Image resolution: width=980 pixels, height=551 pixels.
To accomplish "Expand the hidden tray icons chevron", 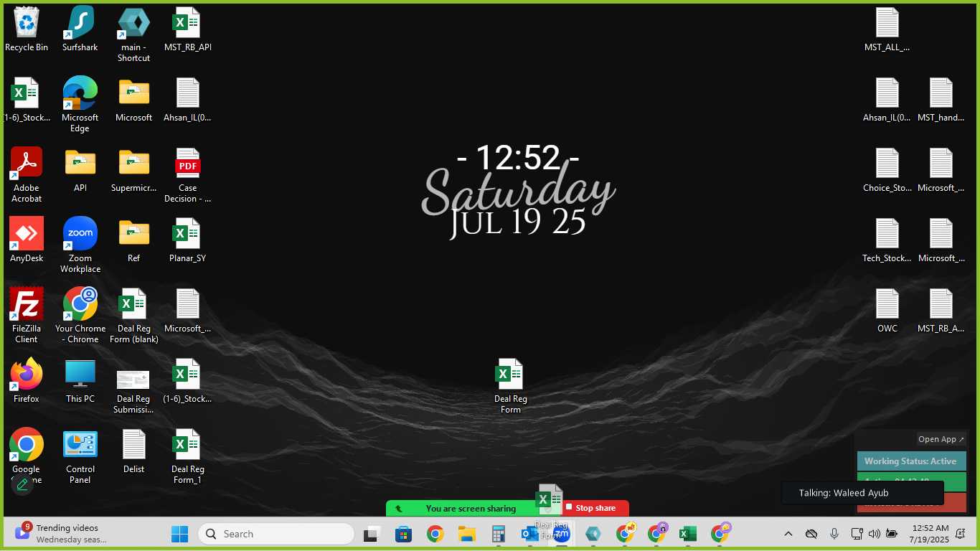I will 788,534.
